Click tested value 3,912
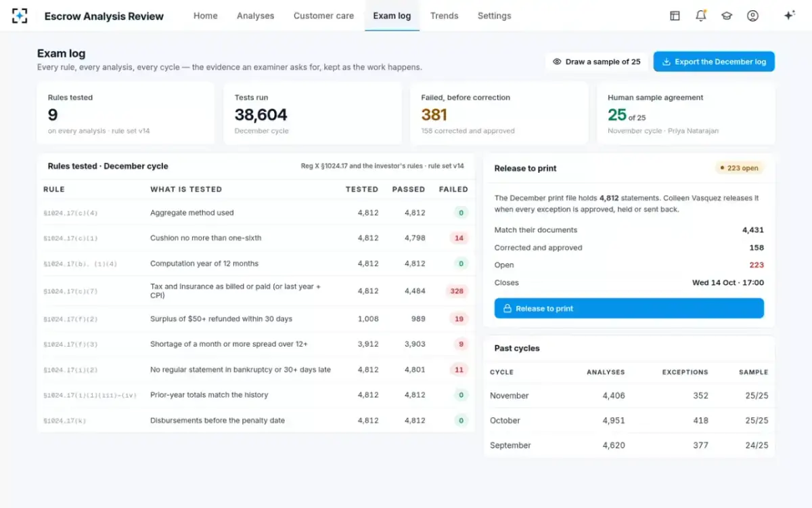This screenshot has height=508, width=812. tap(368, 344)
